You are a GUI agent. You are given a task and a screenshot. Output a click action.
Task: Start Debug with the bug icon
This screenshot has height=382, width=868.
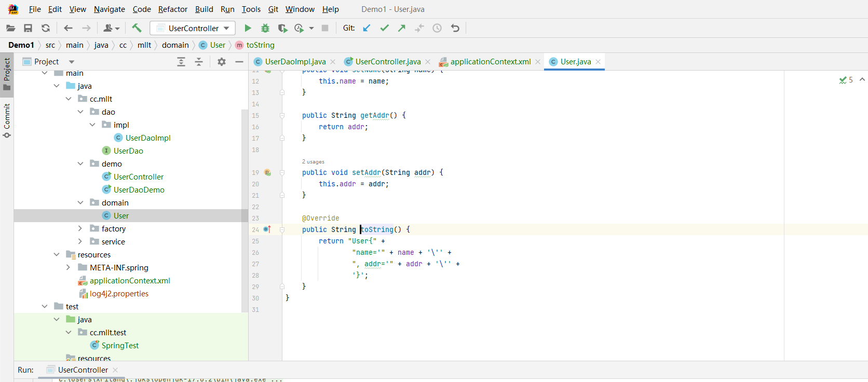coord(265,28)
